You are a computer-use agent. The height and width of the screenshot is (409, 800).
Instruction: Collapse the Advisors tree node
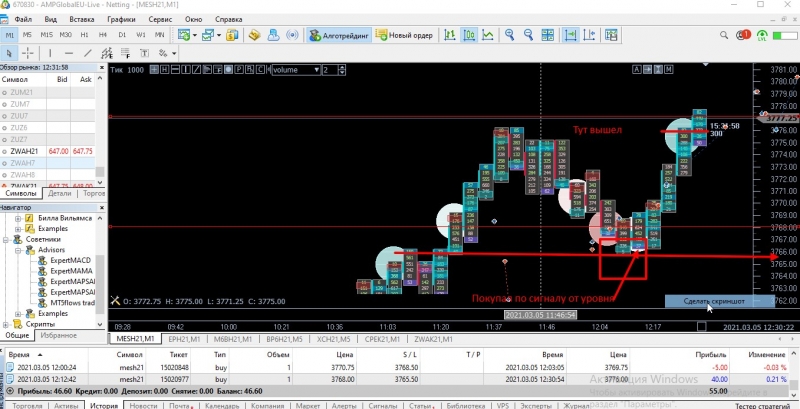18,250
